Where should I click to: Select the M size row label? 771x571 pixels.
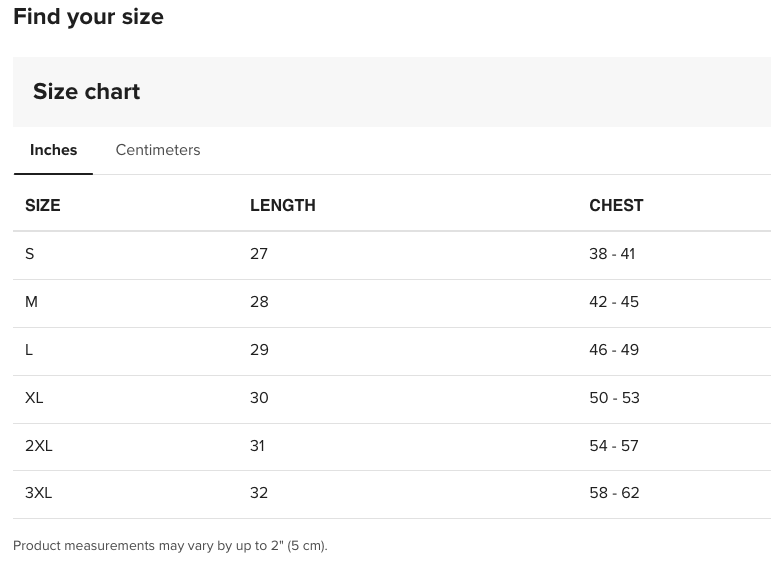[31, 302]
